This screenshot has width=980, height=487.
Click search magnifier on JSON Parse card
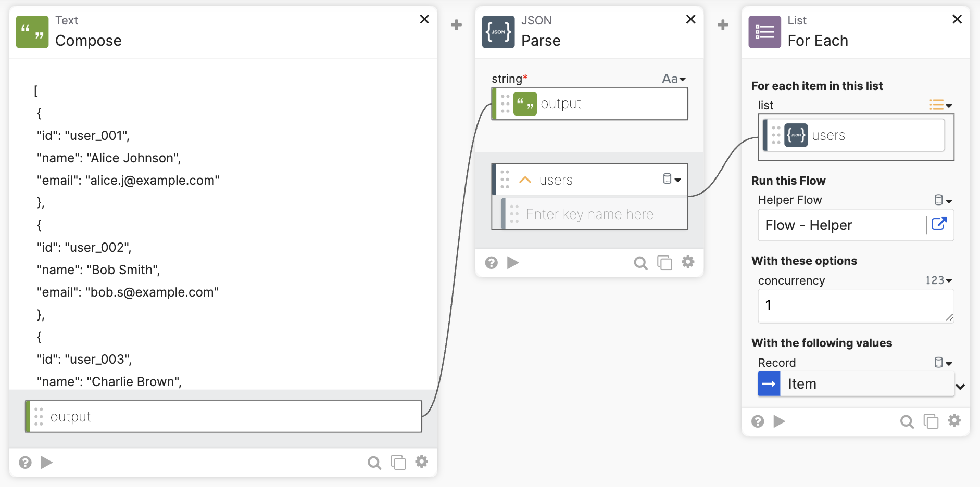(x=640, y=263)
